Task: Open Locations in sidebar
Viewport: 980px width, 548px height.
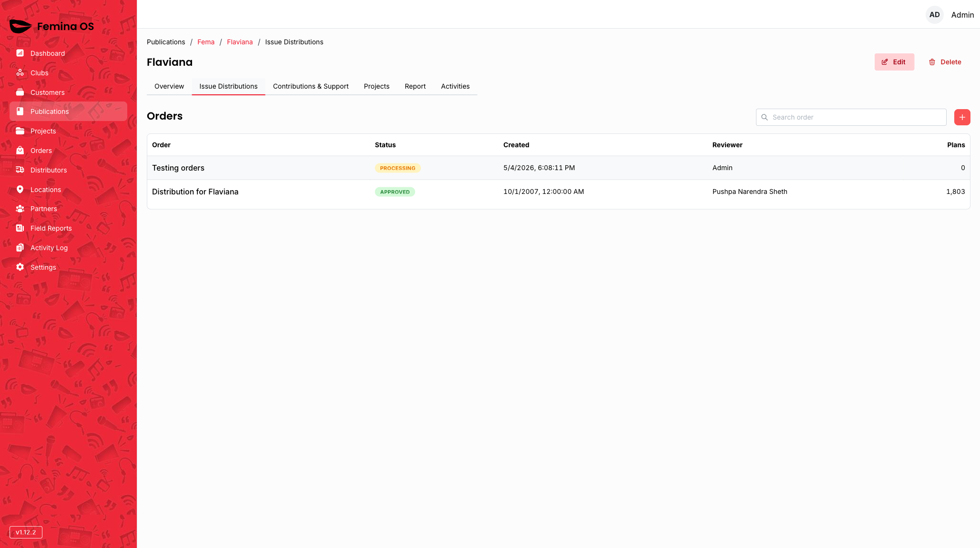Action: pos(68,189)
